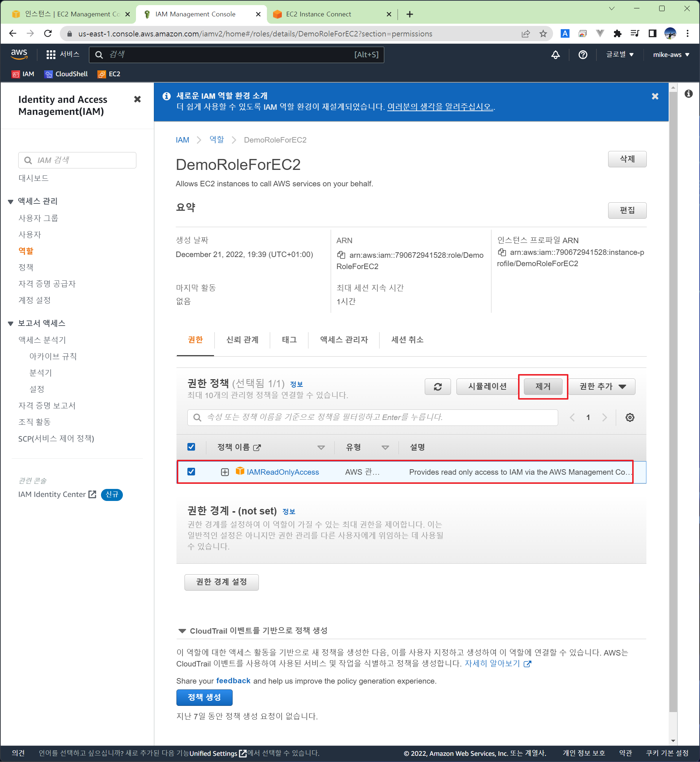Viewport: 700px width, 762px height.
Task: Click the AWS logo home icon
Action: 19,54
